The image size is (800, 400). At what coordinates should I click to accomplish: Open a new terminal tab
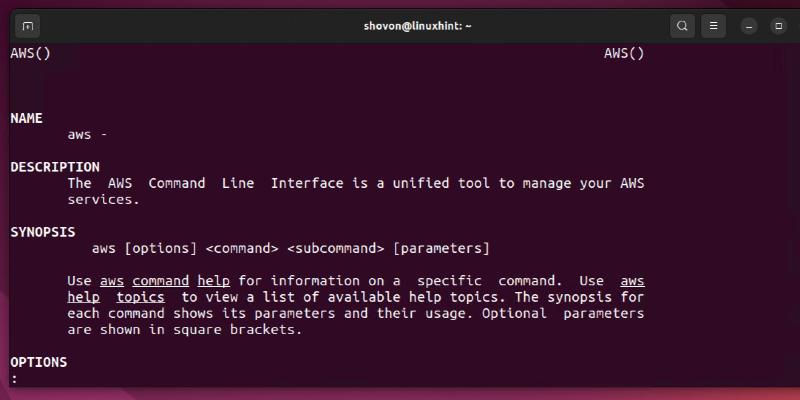(27, 26)
